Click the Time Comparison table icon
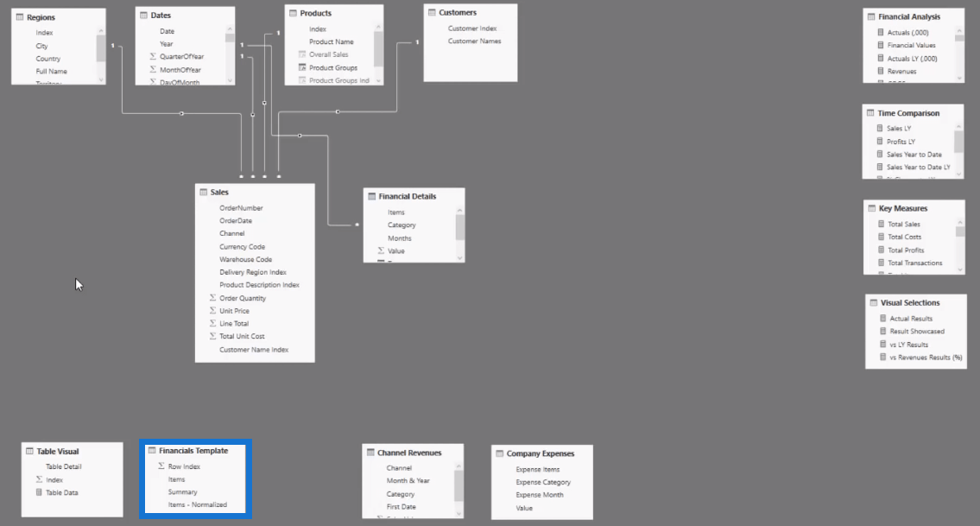 coord(870,113)
